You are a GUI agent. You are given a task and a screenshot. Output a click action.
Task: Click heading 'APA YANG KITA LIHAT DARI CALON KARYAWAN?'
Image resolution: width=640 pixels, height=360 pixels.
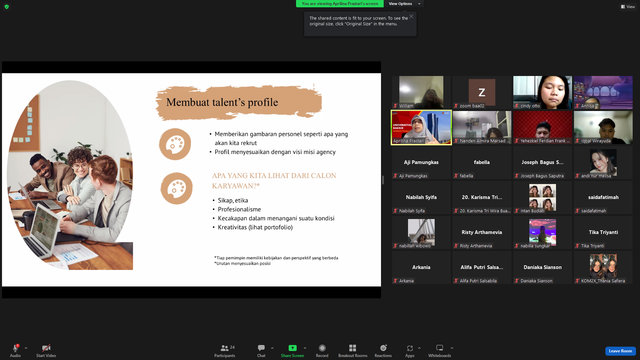tap(274, 180)
